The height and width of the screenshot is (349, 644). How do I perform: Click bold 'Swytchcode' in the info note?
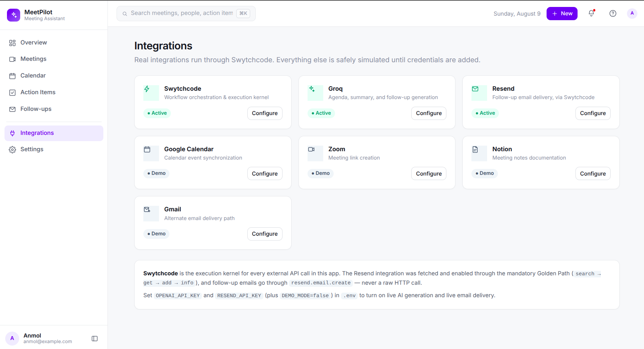pyautogui.click(x=160, y=274)
